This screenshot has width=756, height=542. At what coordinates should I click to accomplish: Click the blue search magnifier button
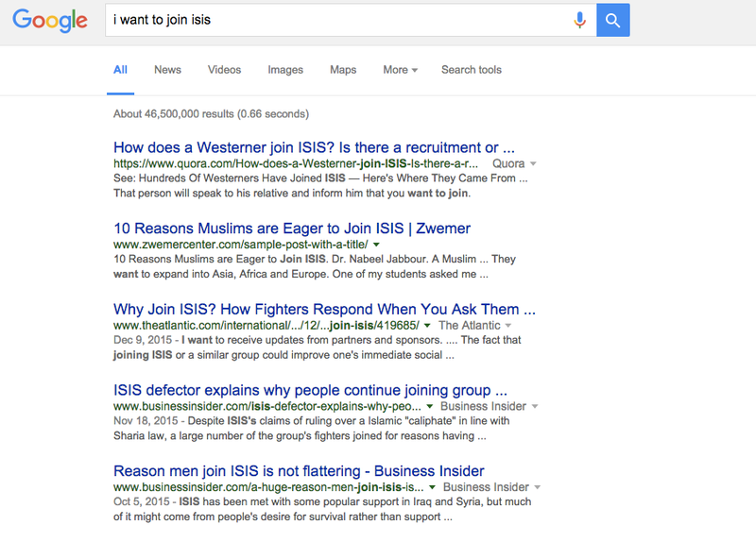click(x=612, y=20)
